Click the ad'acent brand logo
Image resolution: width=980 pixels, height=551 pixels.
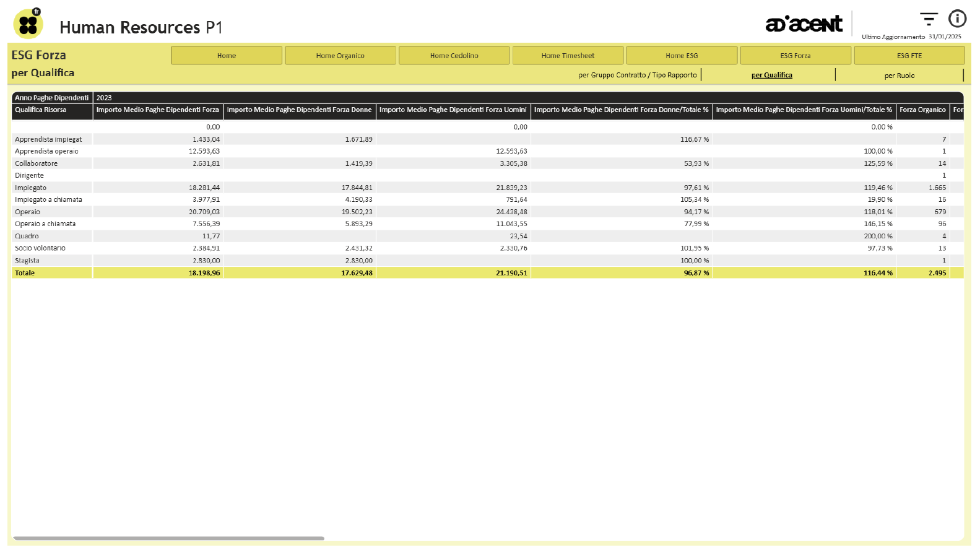(x=804, y=24)
